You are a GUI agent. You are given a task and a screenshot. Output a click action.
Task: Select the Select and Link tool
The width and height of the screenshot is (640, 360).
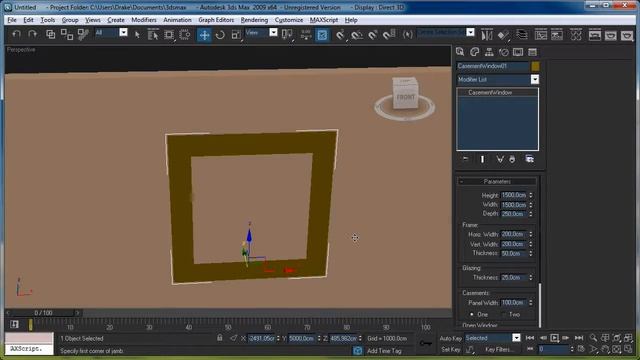click(x=50, y=34)
